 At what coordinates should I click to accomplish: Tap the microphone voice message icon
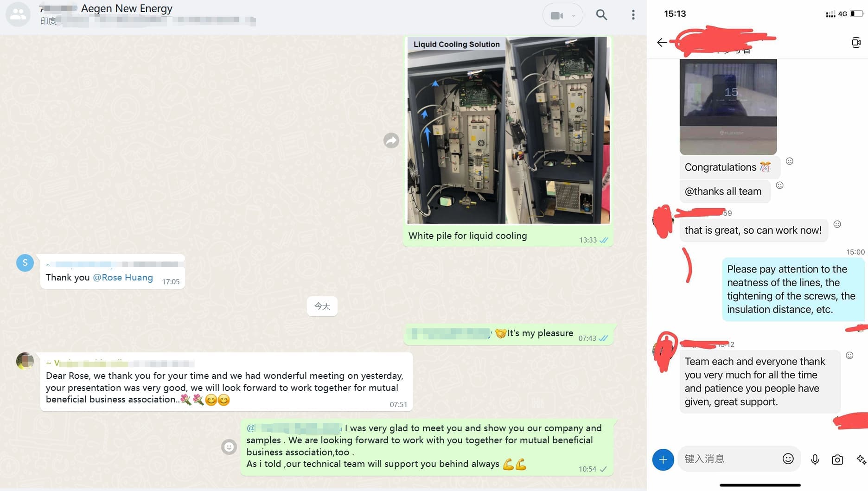point(815,459)
